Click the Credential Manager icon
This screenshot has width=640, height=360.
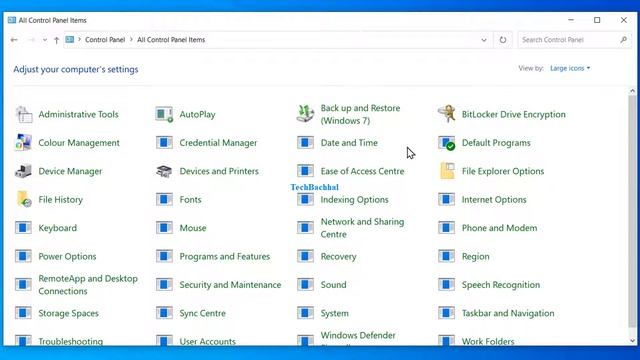tap(164, 142)
